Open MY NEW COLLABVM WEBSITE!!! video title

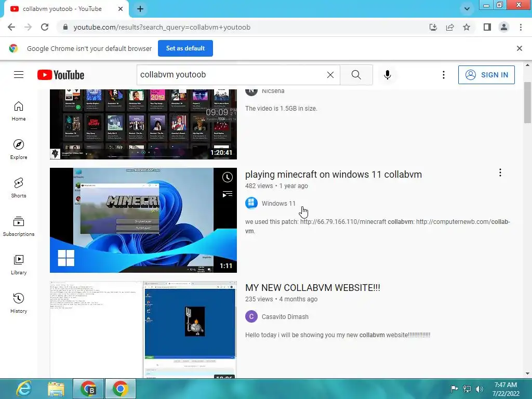312,288
